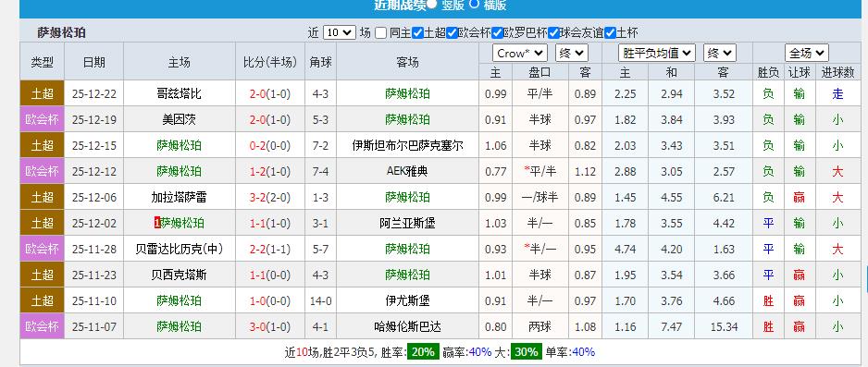
Task: Click the 萨姆松珀 link in the 25-11-10 row
Action: pos(179,301)
